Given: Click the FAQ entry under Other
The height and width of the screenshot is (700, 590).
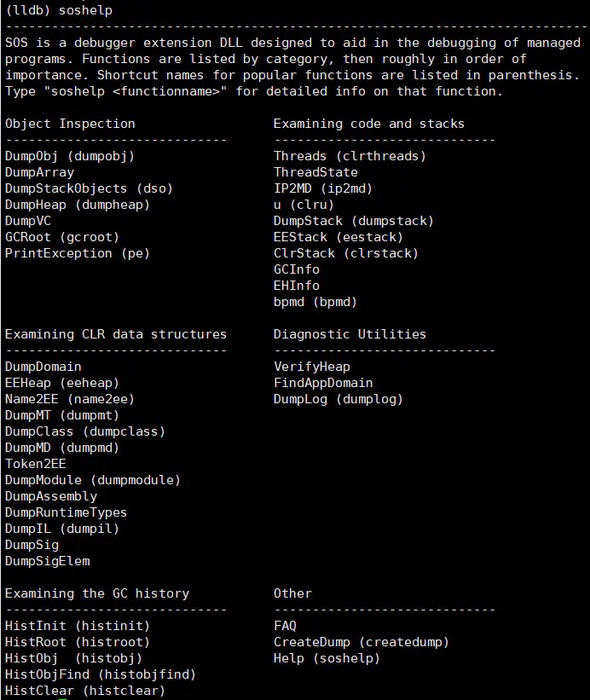Looking at the screenshot, I should pyautogui.click(x=285, y=626).
